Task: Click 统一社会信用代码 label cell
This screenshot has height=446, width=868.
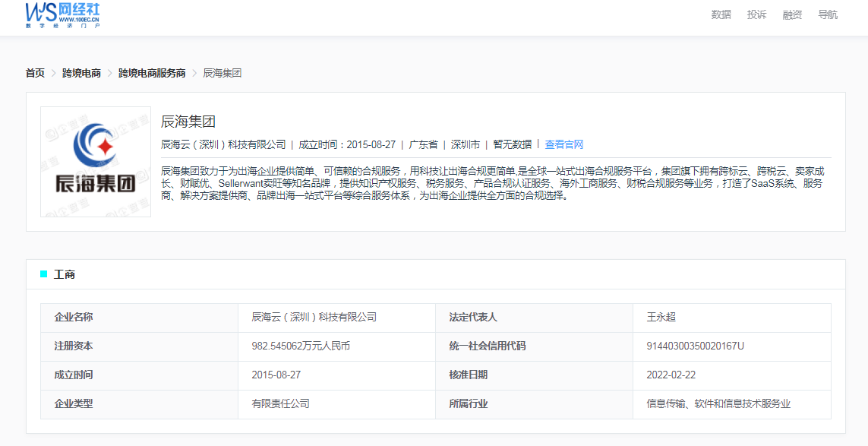Action: (534, 346)
